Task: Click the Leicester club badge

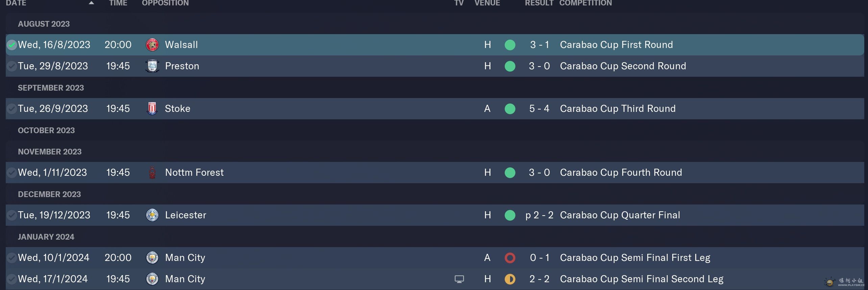Action: [152, 215]
